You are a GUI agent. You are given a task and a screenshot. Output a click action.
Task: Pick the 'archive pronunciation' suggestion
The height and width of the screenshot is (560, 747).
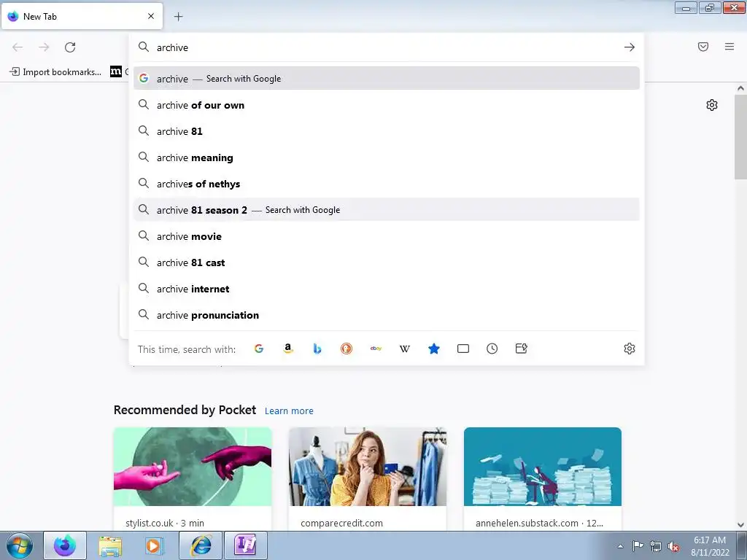[x=387, y=314]
